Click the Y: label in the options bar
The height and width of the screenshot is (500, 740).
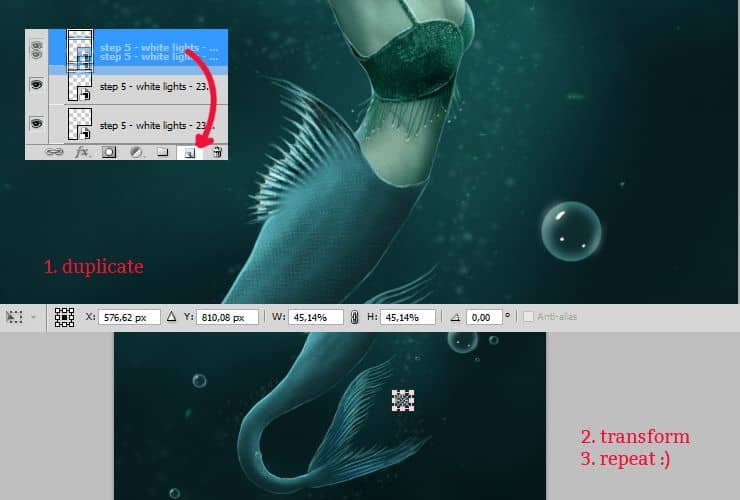[189, 316]
